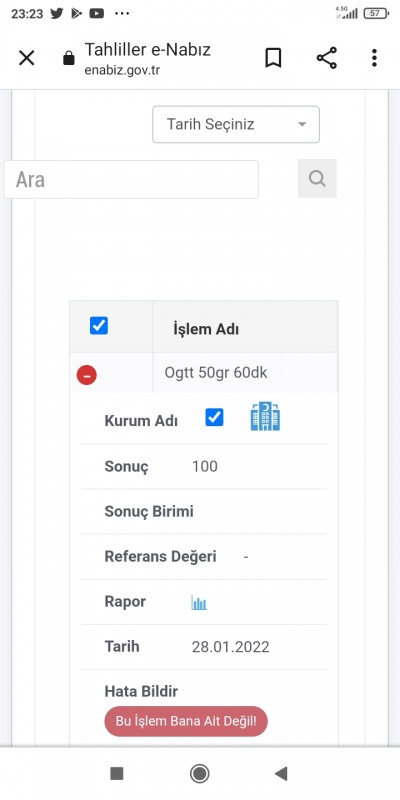Open the YouTube status bar notification
400x800 pixels.
click(96, 14)
